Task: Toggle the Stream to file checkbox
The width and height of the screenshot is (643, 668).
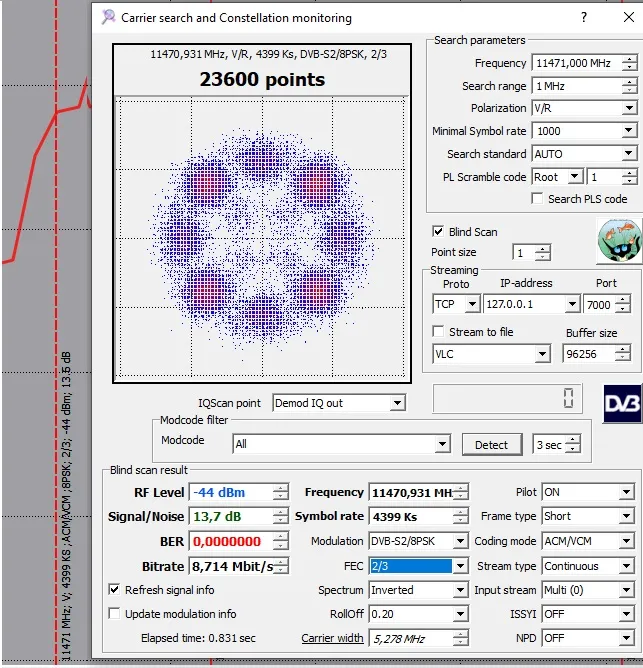Action: [x=438, y=331]
